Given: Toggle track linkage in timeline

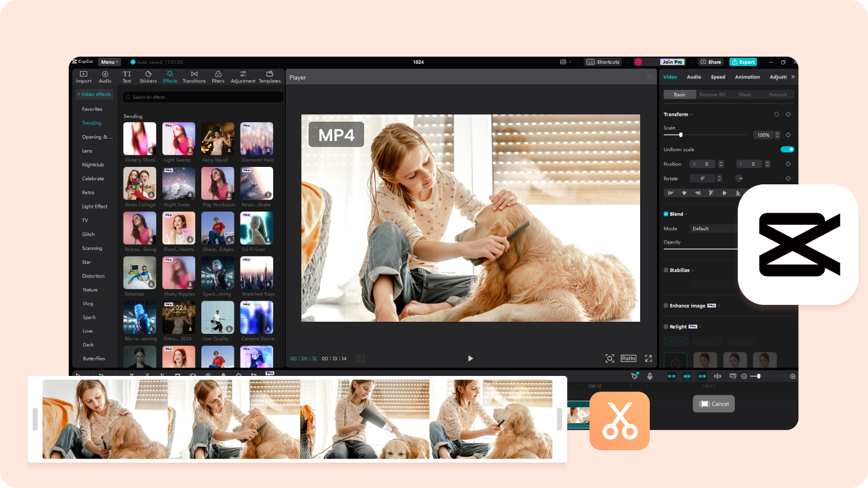Looking at the screenshot, I should coord(702,376).
